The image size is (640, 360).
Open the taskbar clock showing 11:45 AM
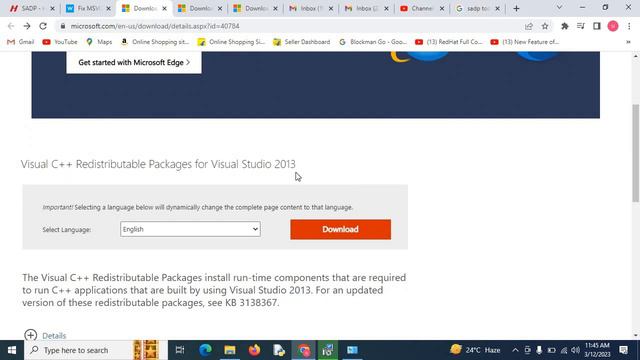pyautogui.click(x=597, y=350)
